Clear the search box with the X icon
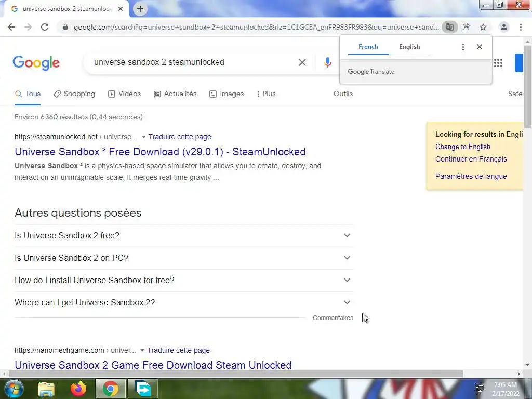Screen dimensions: 532x399 (302, 62)
